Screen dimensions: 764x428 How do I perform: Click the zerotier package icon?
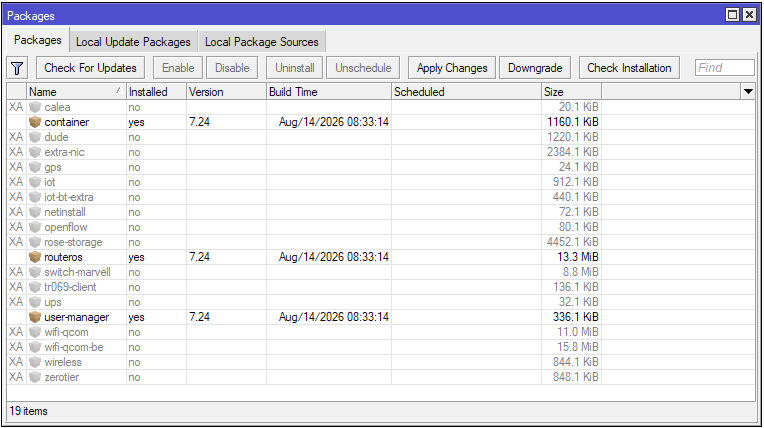(x=35, y=377)
